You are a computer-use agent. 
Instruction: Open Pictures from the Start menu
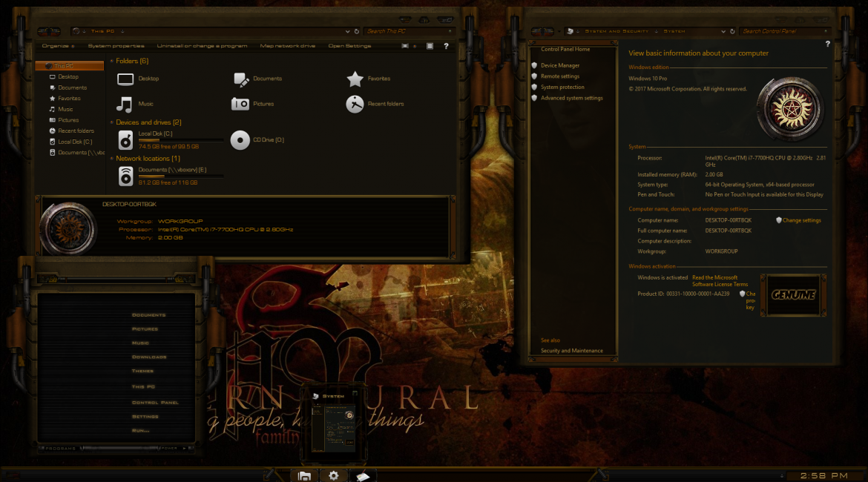(145, 329)
